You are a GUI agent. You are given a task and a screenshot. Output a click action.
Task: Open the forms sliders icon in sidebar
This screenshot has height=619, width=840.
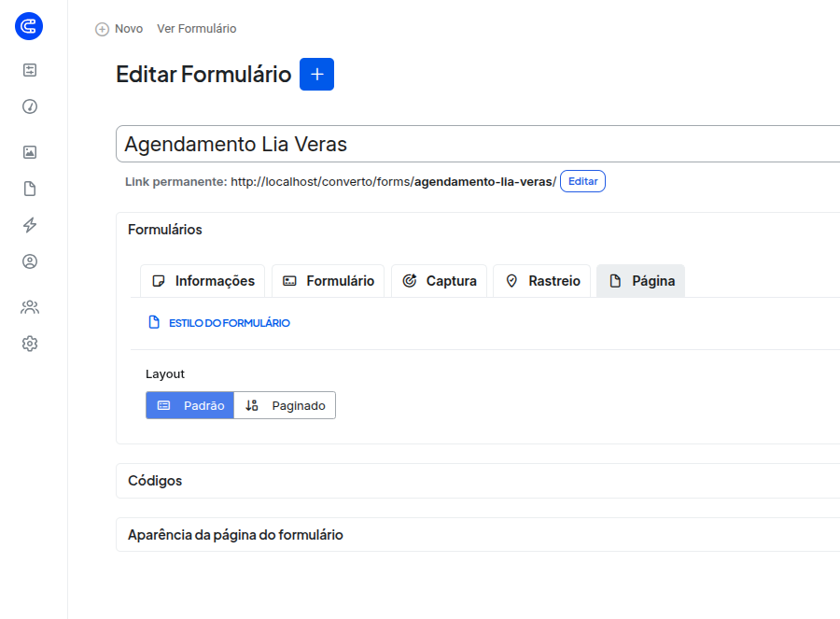pyautogui.click(x=30, y=70)
